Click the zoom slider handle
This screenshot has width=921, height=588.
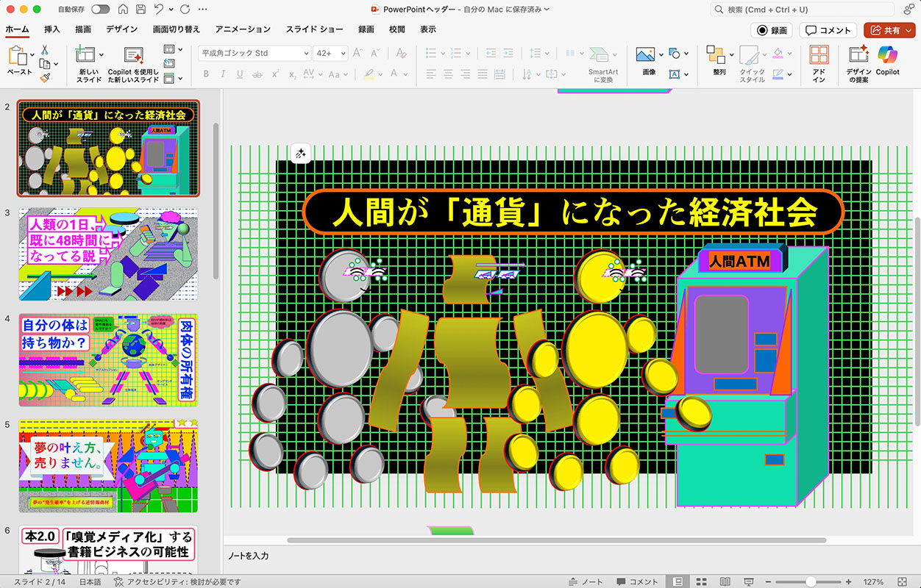811,581
